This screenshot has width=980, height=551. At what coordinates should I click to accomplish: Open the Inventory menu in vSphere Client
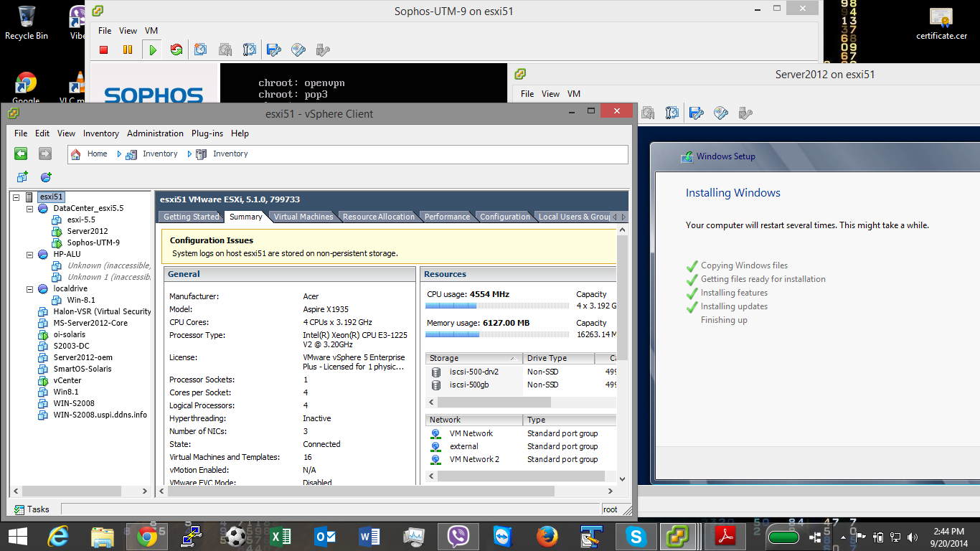101,133
